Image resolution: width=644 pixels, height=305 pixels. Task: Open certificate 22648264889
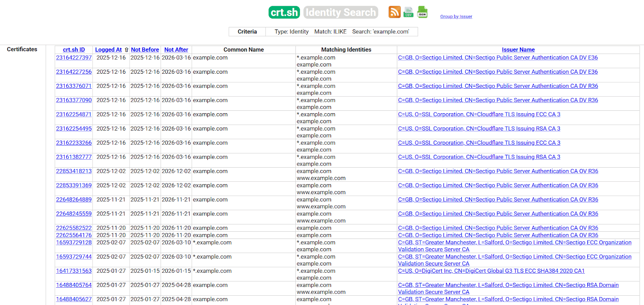(x=74, y=199)
